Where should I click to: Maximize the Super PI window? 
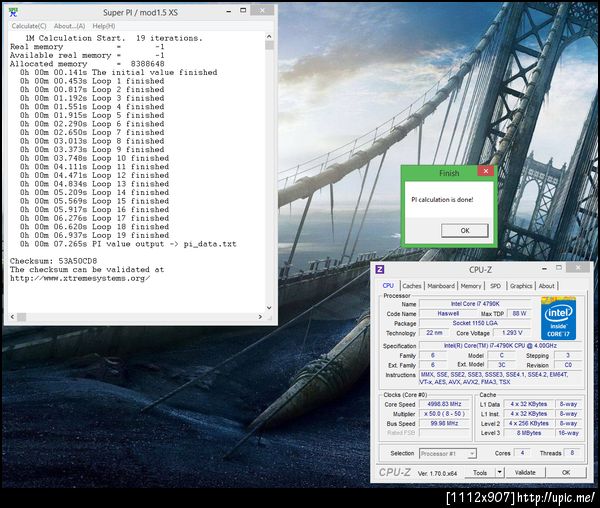coord(243,11)
